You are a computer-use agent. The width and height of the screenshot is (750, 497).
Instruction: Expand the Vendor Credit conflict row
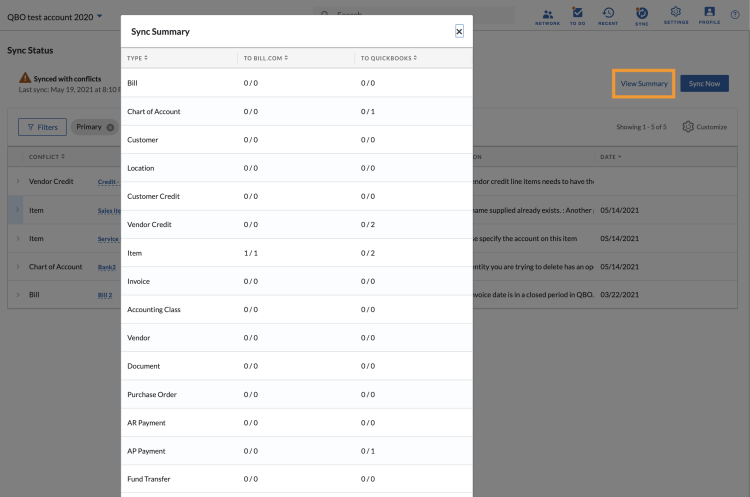[x=18, y=181]
